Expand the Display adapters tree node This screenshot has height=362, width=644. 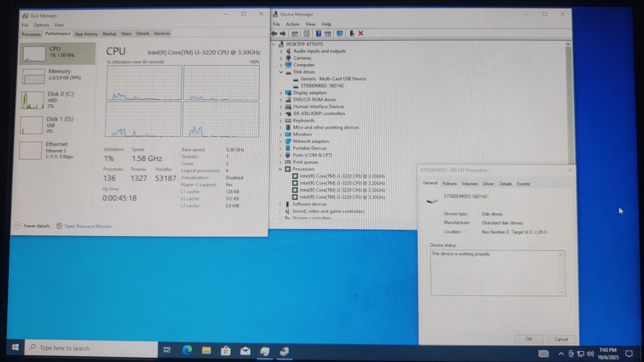pos(281,93)
